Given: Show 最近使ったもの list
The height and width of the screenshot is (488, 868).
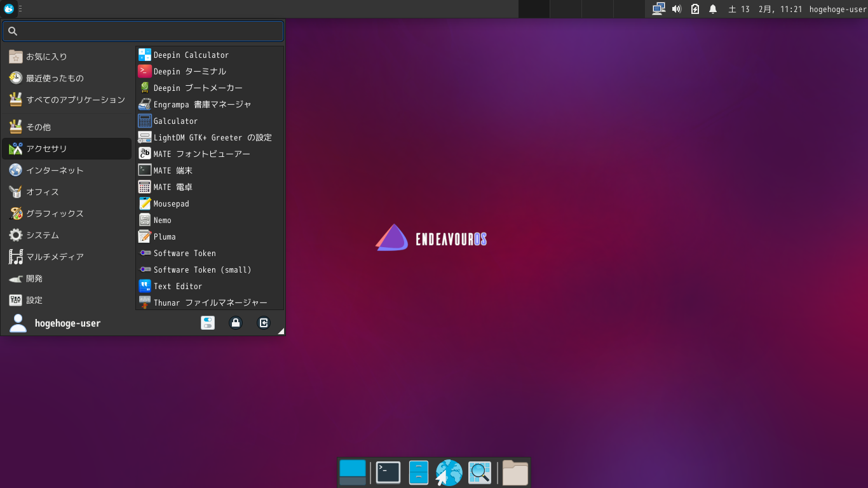Looking at the screenshot, I should tap(67, 78).
